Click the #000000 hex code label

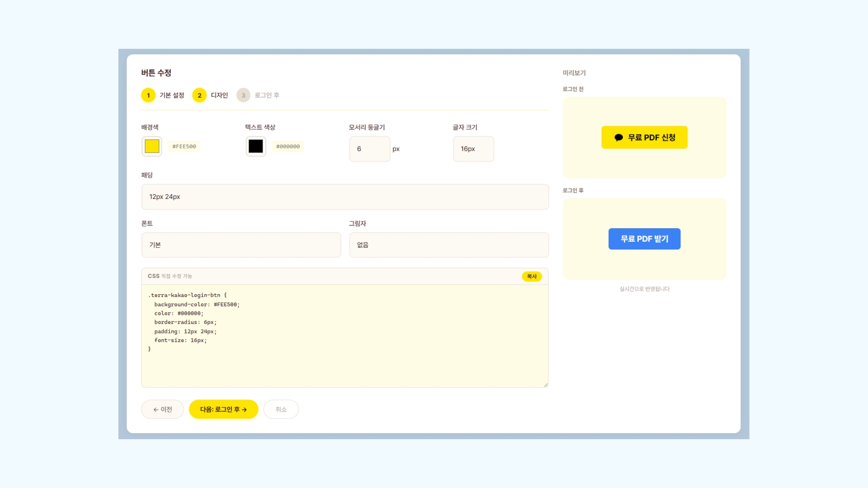coord(288,146)
